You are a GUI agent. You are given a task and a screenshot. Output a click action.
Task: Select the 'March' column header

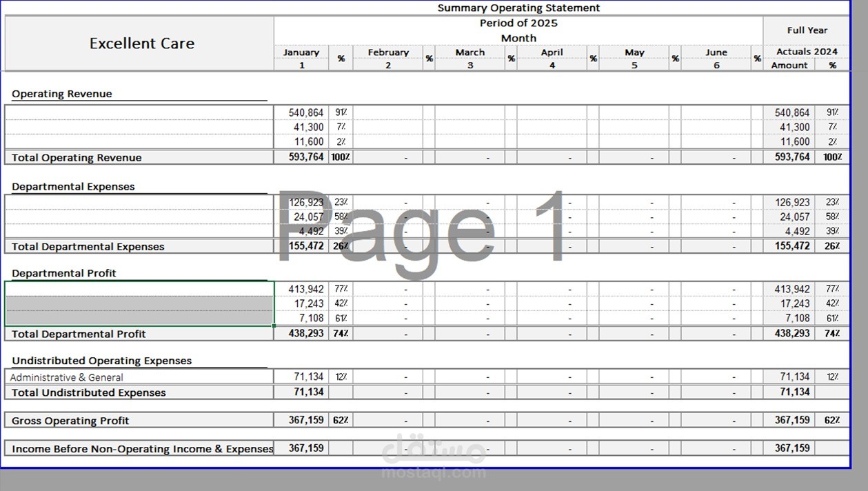[470, 52]
